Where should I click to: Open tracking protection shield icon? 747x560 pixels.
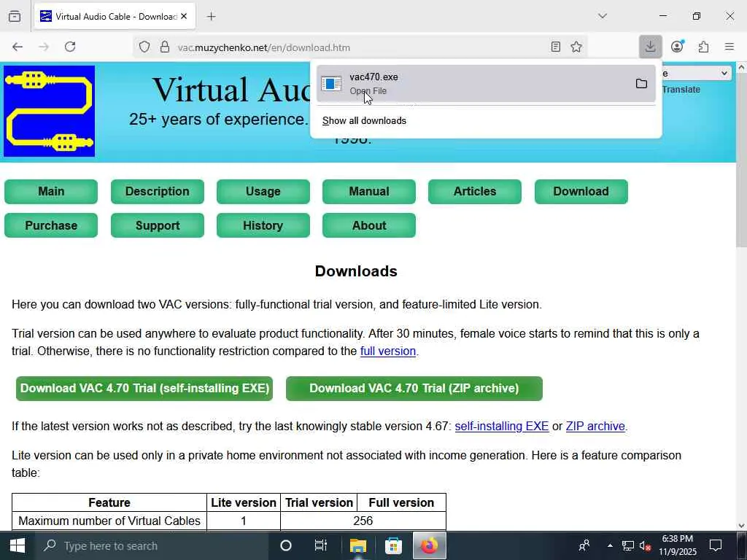pyautogui.click(x=144, y=47)
